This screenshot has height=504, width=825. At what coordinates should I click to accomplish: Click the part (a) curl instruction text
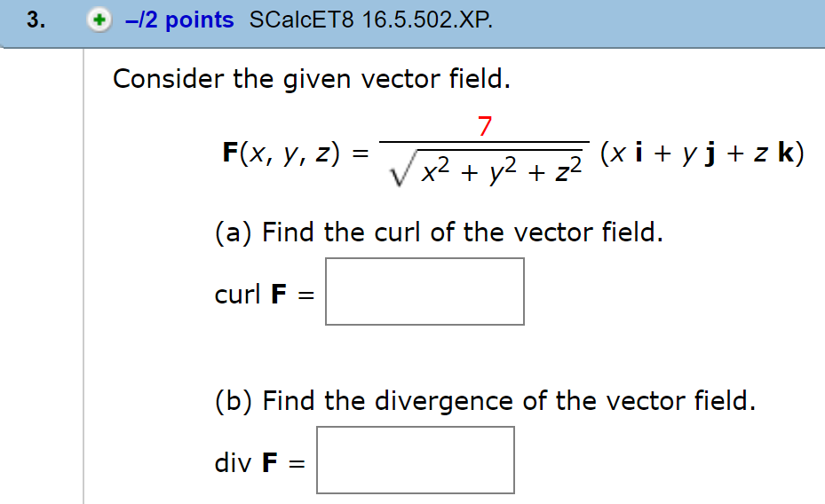point(439,232)
